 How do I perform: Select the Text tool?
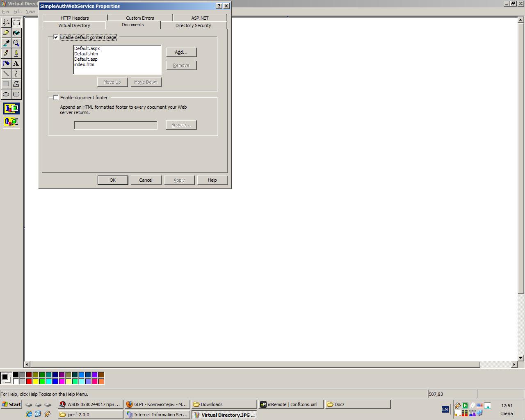16,64
